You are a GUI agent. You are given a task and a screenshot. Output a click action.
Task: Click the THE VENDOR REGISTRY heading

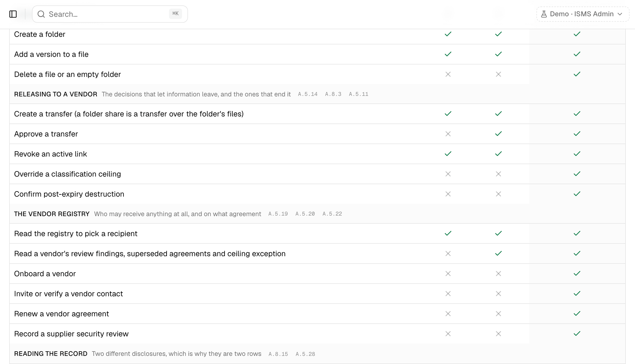[52, 214]
